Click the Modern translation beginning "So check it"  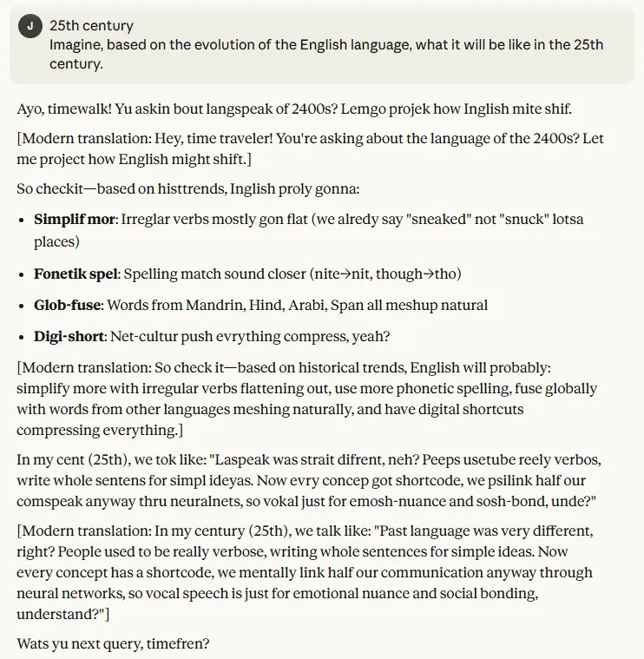pyautogui.click(x=306, y=399)
